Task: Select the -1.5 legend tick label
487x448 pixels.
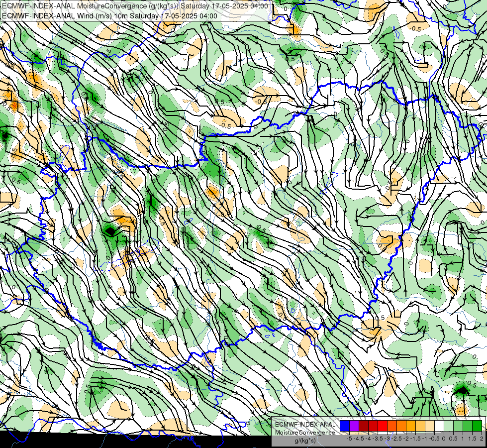Action: 415,439
